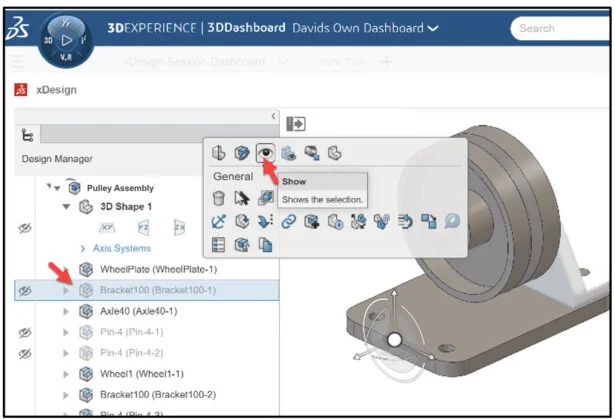Click the magnifier icon at toolbar row end
The height and width of the screenshot is (419, 615).
click(x=452, y=222)
